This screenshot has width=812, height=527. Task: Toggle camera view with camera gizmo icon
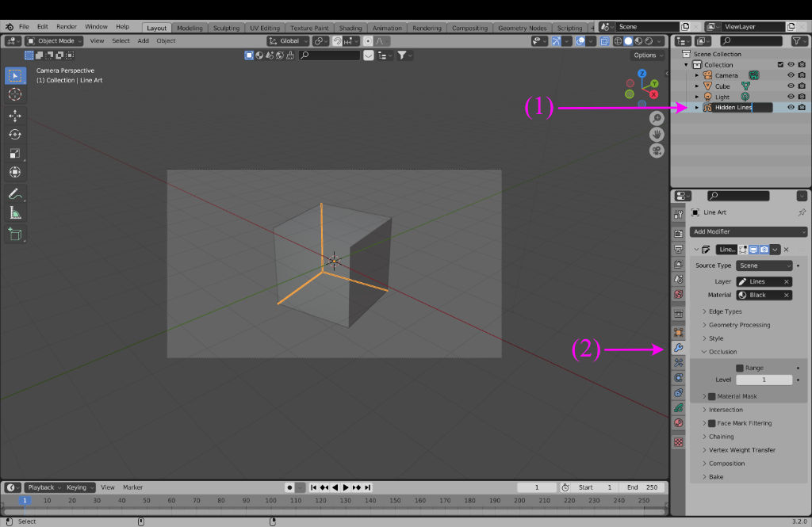[657, 150]
